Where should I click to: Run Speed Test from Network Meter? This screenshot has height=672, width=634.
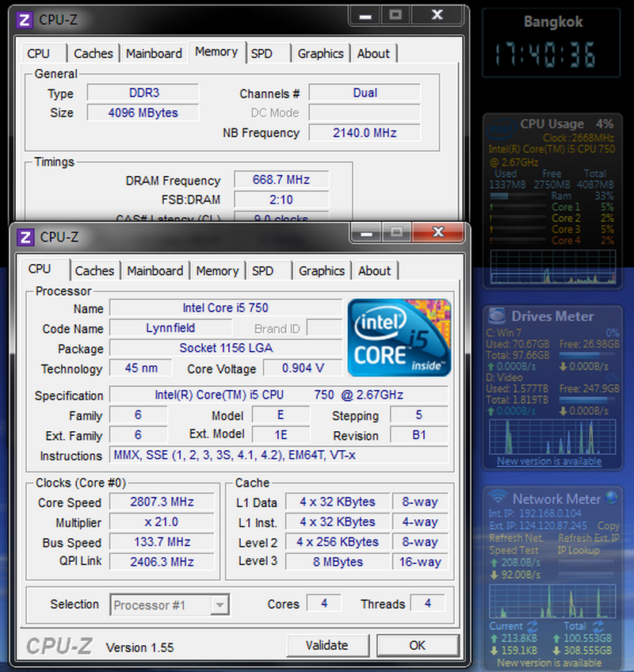pos(514,550)
